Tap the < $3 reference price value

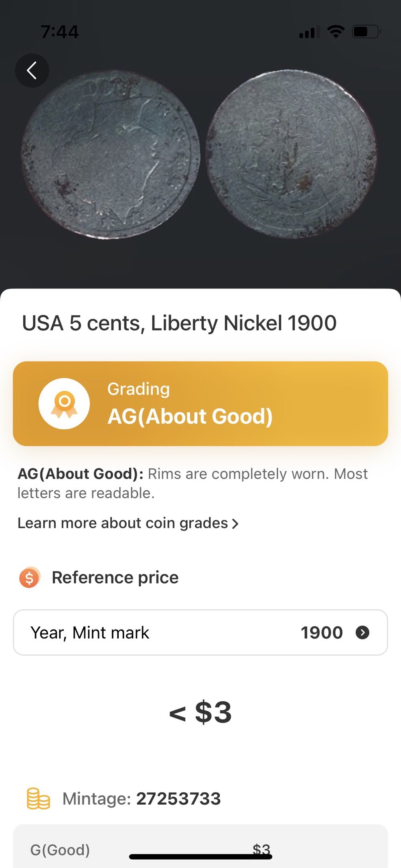[x=200, y=712]
